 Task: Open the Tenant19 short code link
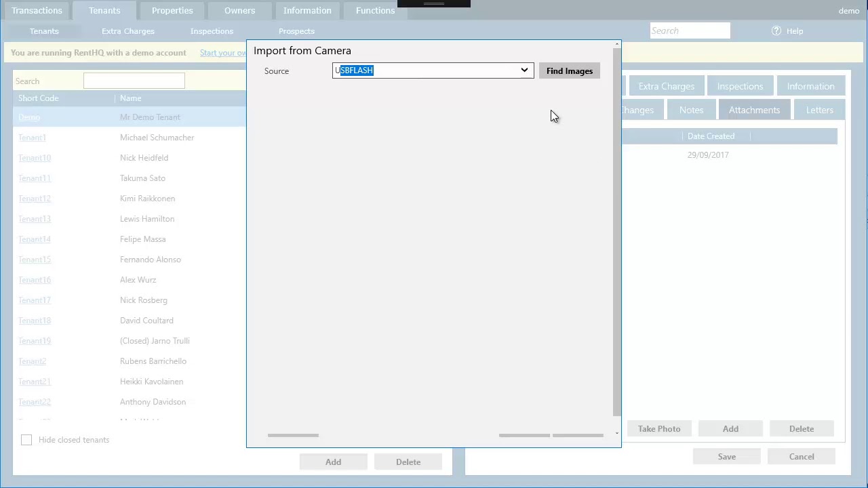coord(35,341)
